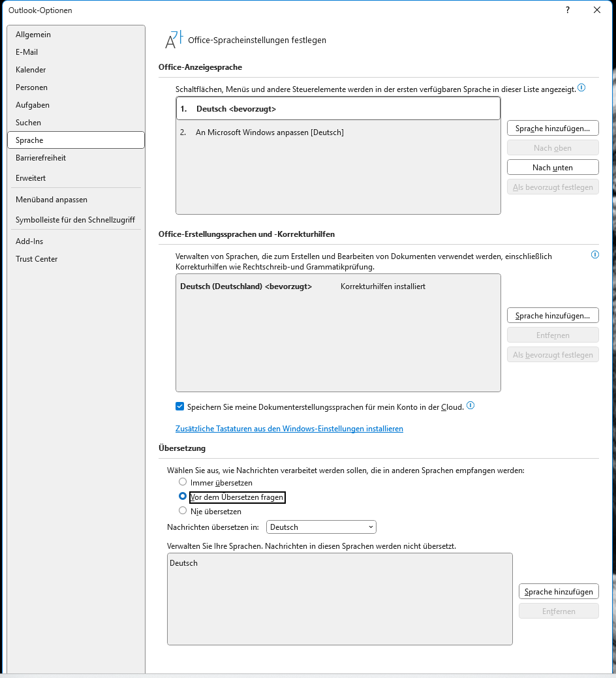The height and width of the screenshot is (678, 616).
Task: Select "Nie übersetzen"
Action: point(183,511)
